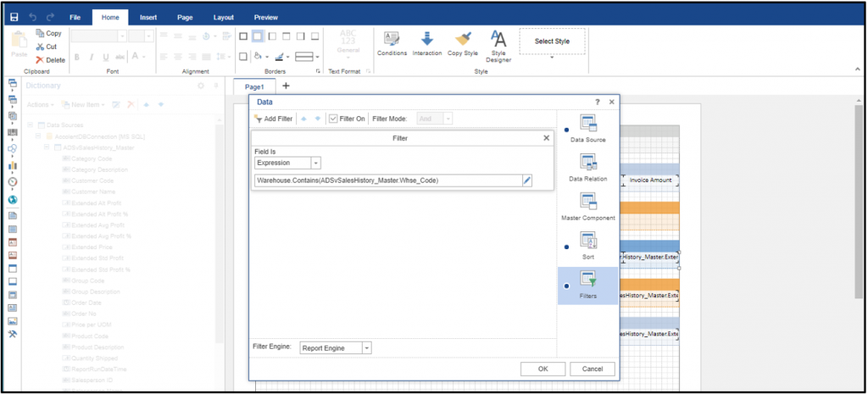The height and width of the screenshot is (394, 868).
Task: Click the image component icon in toolbox
Action: click(13, 321)
